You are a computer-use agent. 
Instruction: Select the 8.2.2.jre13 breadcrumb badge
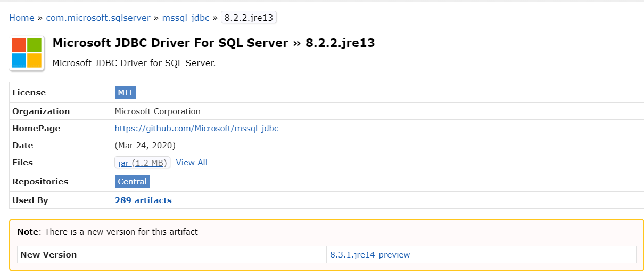coord(249,18)
